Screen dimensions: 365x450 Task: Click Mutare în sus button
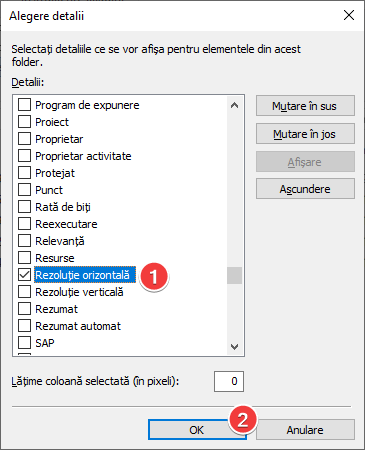[305, 106]
